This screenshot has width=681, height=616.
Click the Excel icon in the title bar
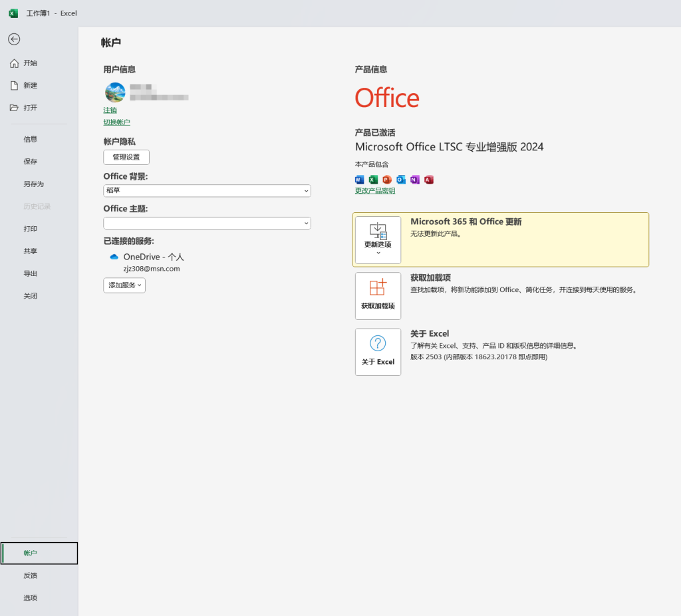coord(13,13)
